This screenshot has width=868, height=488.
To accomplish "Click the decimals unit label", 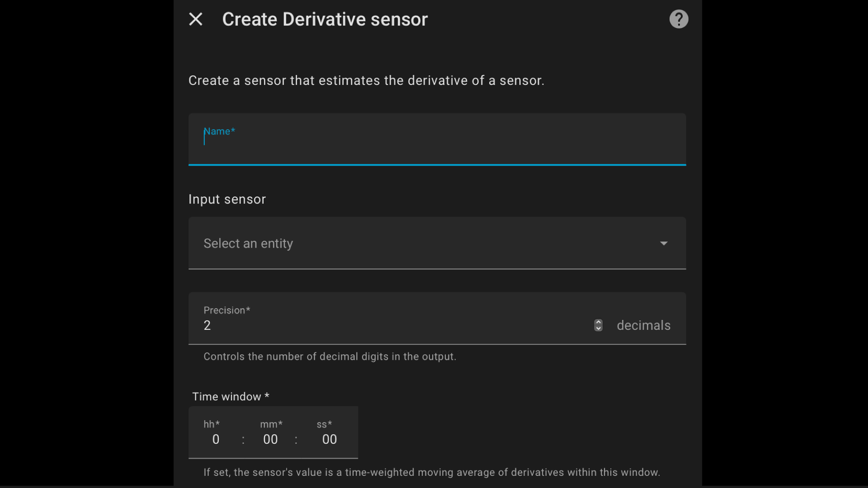I will (643, 326).
